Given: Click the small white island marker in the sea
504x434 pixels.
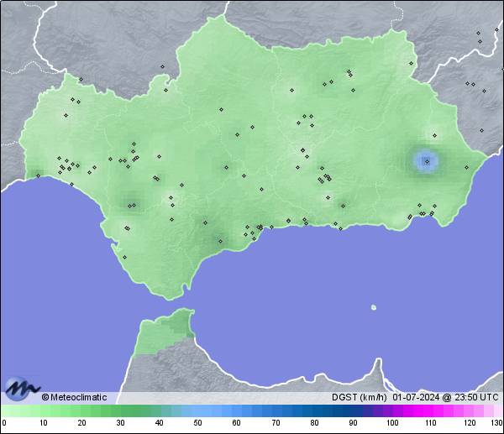Looking at the screenshot, I should [374, 307].
